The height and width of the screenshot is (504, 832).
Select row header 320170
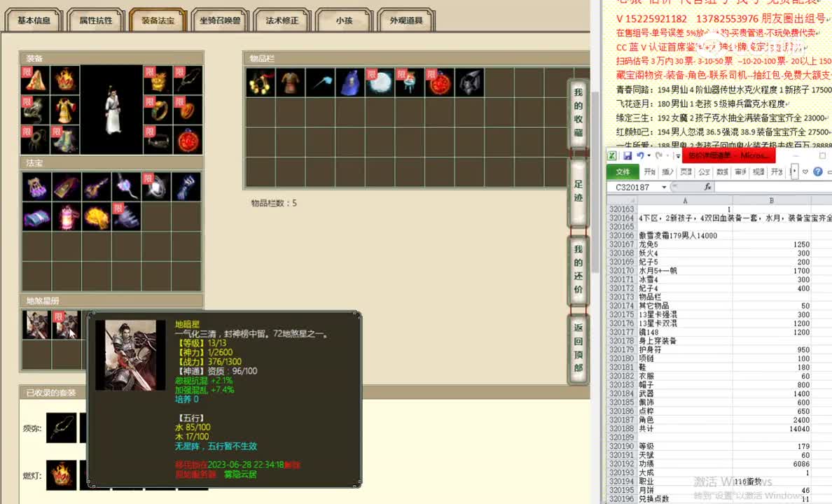pos(622,271)
